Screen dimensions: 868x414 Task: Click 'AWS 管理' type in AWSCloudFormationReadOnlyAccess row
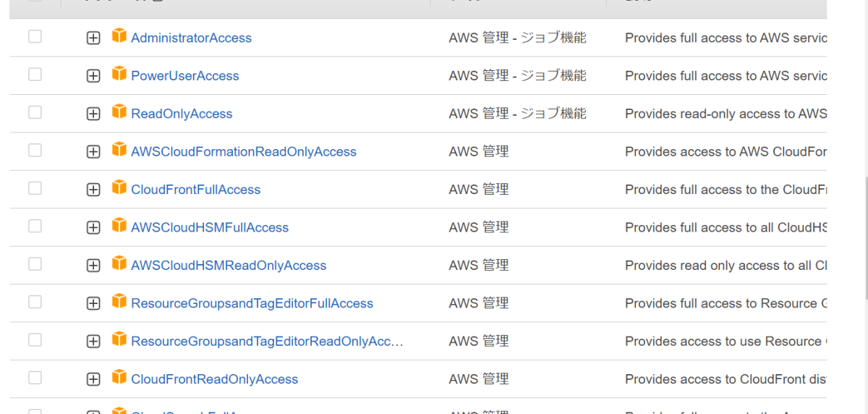coord(479,151)
